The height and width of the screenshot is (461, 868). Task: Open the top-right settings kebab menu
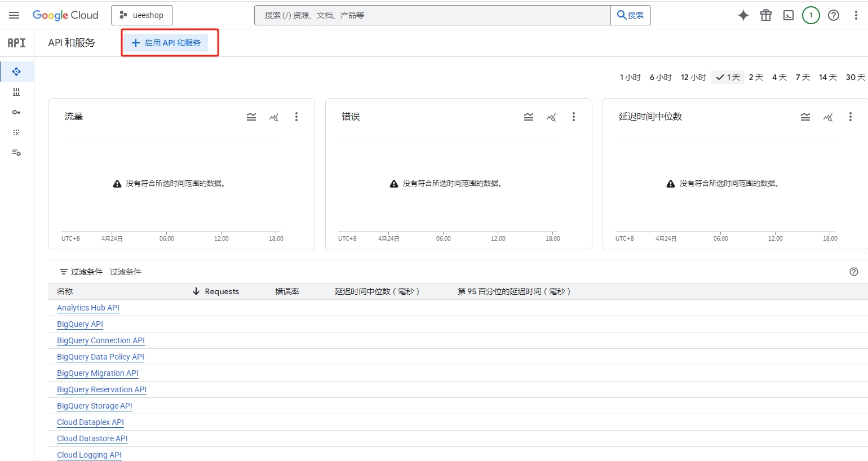(x=856, y=15)
